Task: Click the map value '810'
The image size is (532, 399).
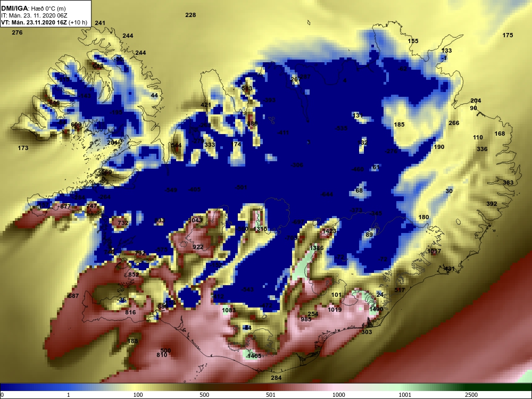Action: (x=162, y=355)
